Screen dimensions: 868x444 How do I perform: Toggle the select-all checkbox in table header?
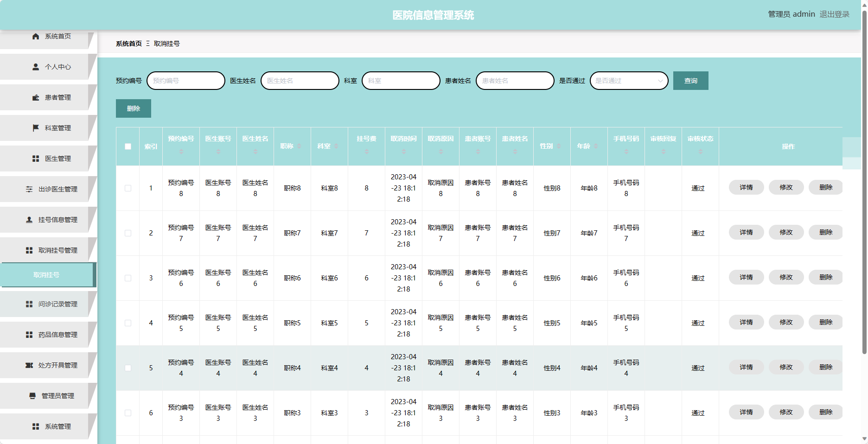point(128,146)
